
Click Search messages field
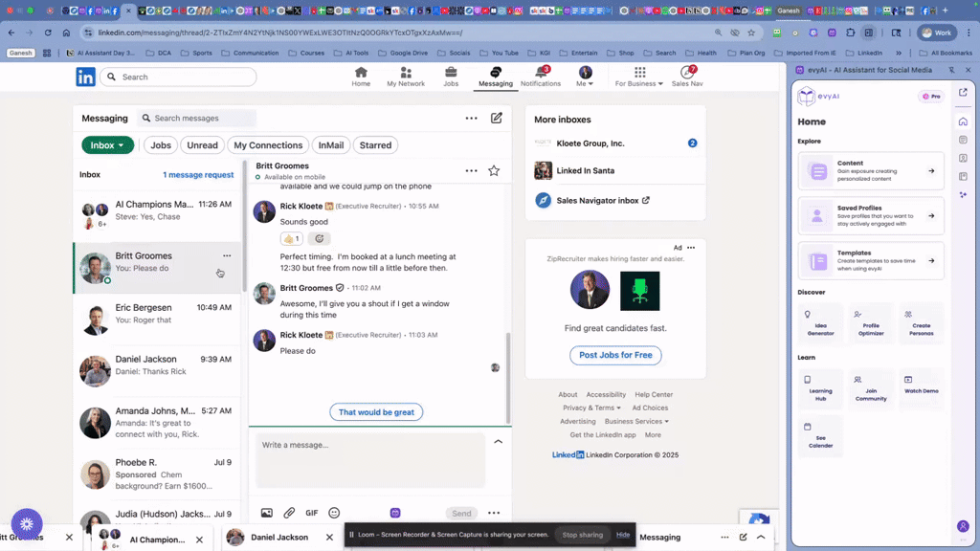pos(197,118)
